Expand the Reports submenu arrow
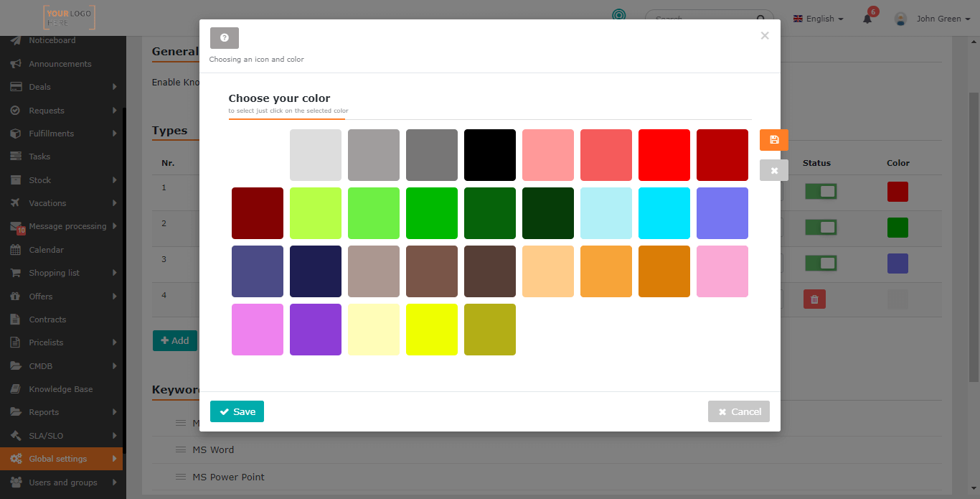The height and width of the screenshot is (499, 980). click(x=115, y=412)
